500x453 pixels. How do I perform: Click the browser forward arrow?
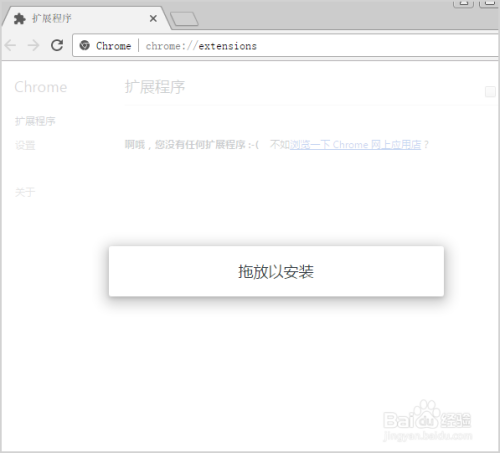(x=34, y=45)
